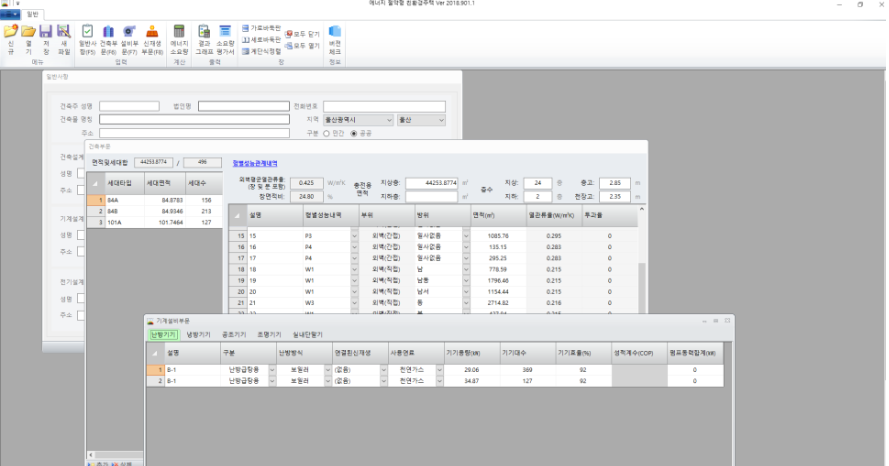Open the 설비부문 (F7) icon

click(129, 32)
